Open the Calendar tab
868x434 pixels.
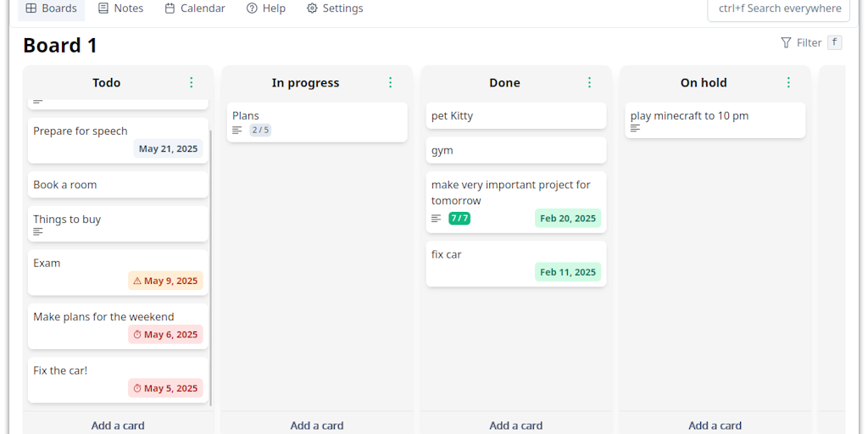pos(195,8)
